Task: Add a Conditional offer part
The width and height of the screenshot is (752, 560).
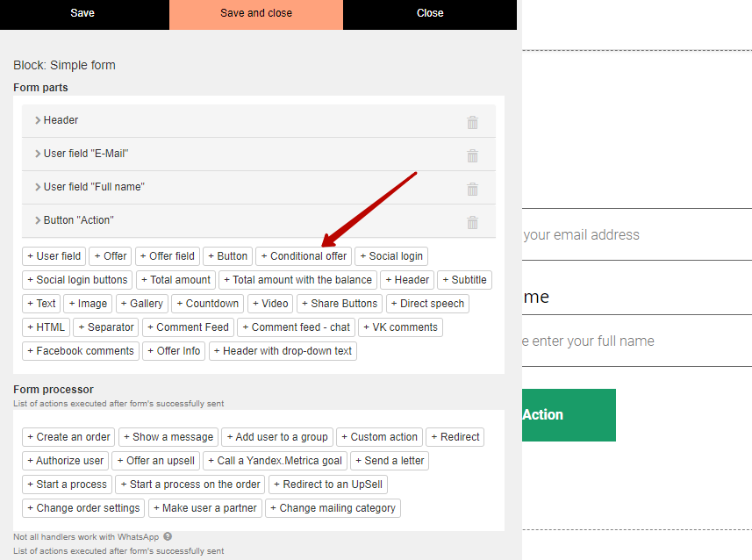Action: point(304,256)
